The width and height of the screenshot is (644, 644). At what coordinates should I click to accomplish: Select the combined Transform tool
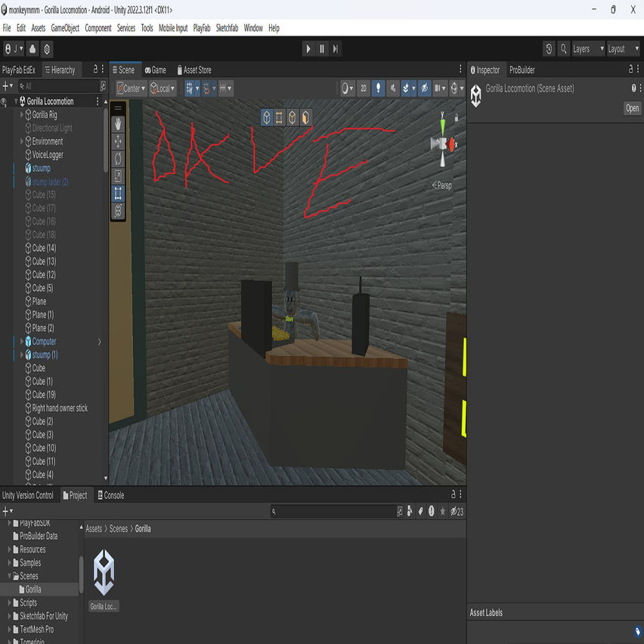coord(118,210)
